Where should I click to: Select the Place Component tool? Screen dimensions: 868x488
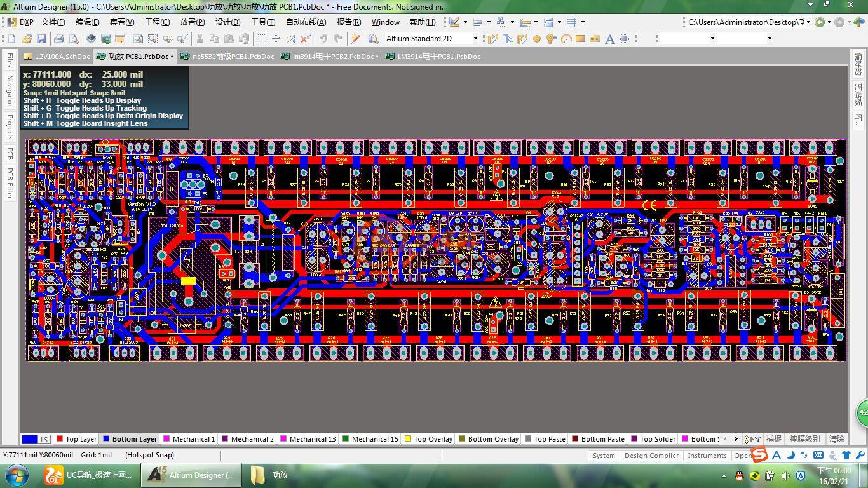click(x=625, y=39)
